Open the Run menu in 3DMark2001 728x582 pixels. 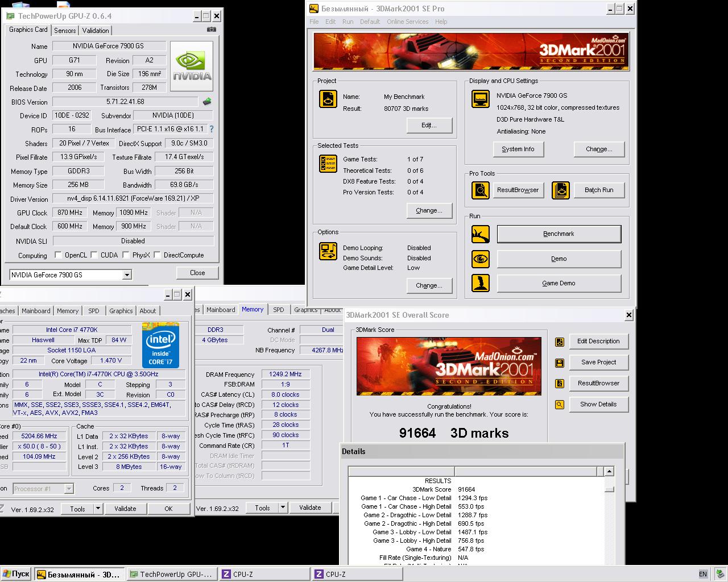point(348,22)
